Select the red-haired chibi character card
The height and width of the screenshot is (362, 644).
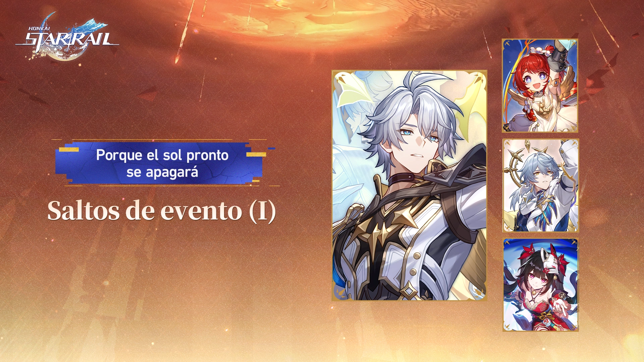[x=540, y=85]
